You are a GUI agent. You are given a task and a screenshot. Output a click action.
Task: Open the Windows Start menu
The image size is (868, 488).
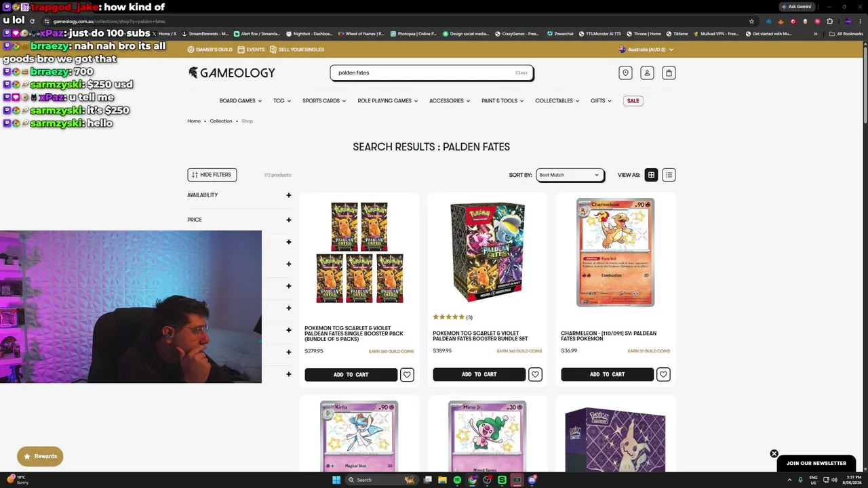click(x=336, y=480)
